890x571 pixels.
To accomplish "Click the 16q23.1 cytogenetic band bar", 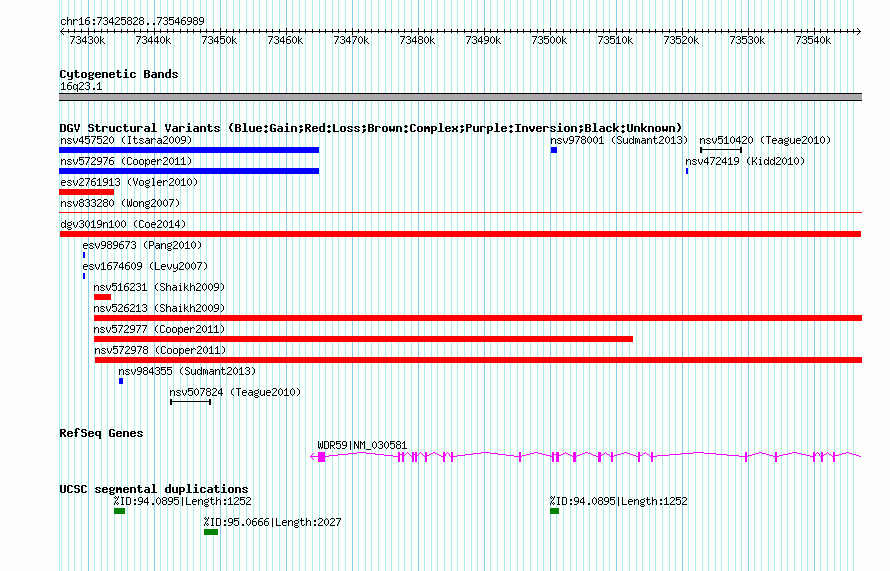I will [x=460, y=97].
